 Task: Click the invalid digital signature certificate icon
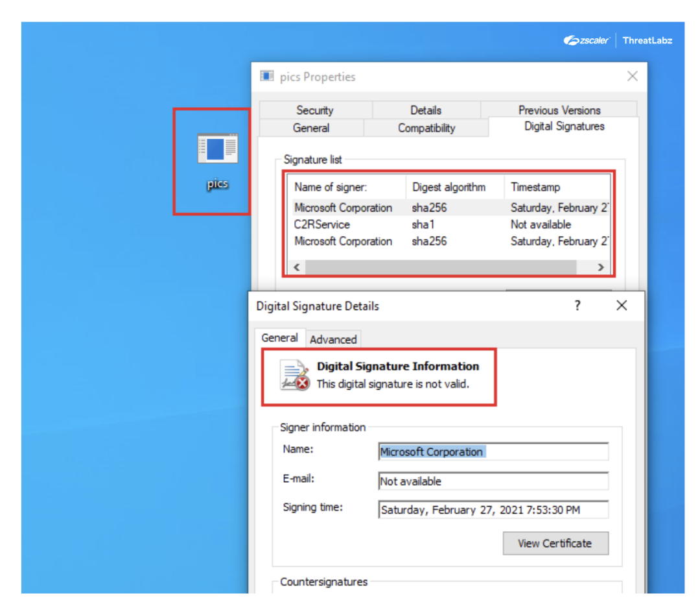293,374
